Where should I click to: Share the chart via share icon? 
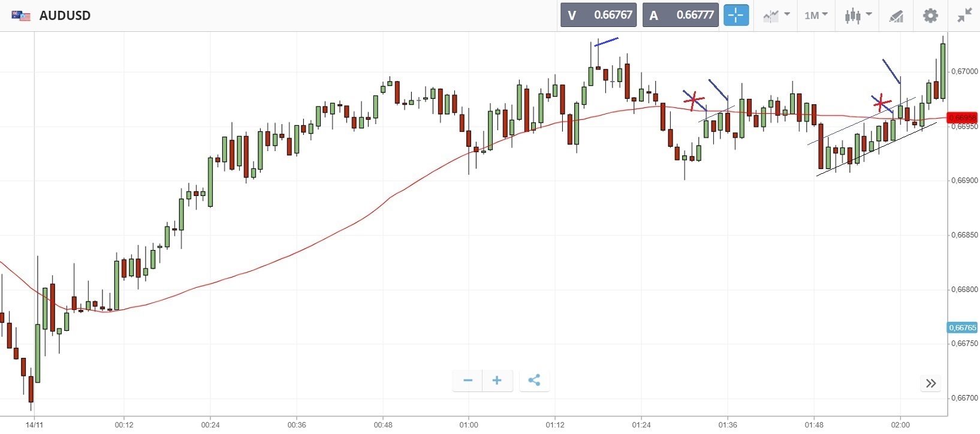(534, 380)
